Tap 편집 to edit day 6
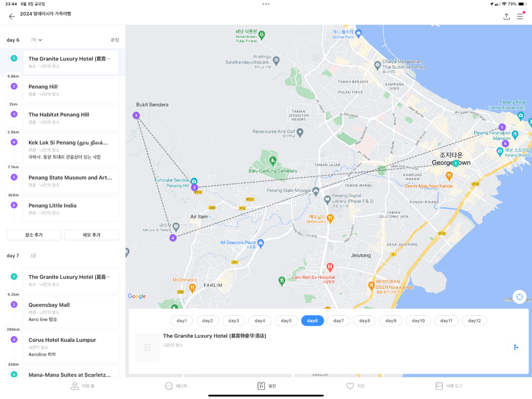Screen dimensions: 532x399 pyautogui.click(x=115, y=40)
